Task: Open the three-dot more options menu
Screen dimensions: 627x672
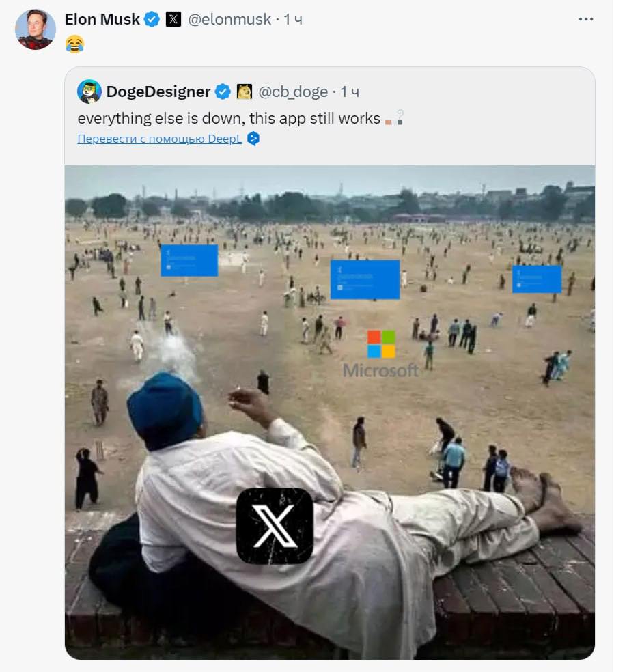Action: 585,19
